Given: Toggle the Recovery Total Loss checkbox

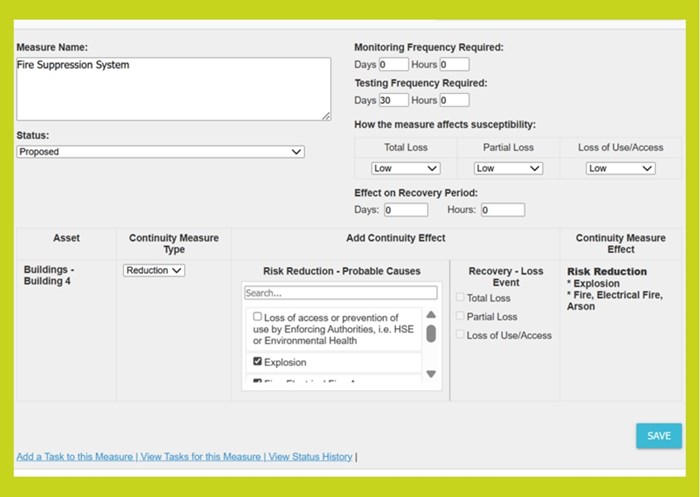Looking at the screenshot, I should (x=460, y=297).
